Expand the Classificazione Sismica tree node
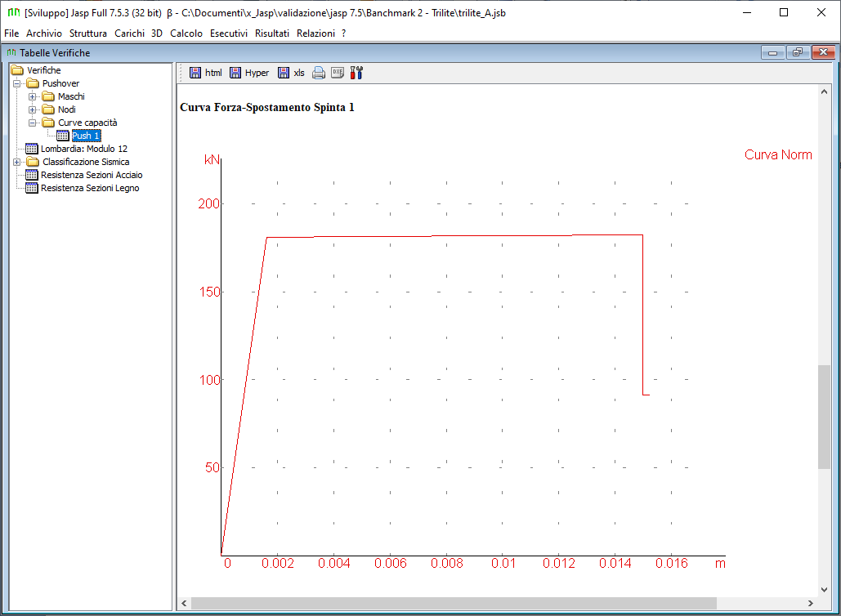The image size is (841, 616). (17, 162)
